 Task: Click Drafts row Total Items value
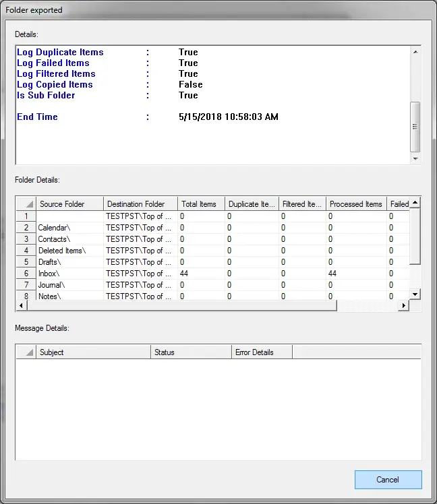pos(201,262)
